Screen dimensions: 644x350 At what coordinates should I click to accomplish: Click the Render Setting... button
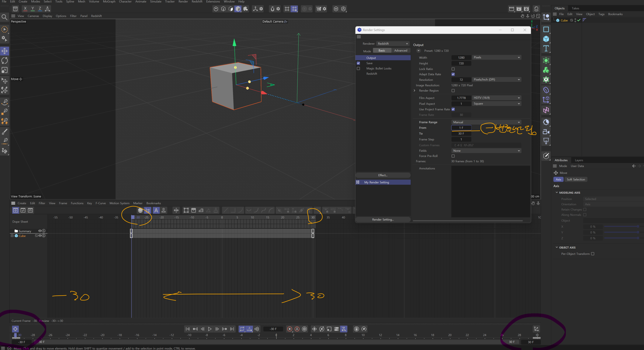pos(383,220)
